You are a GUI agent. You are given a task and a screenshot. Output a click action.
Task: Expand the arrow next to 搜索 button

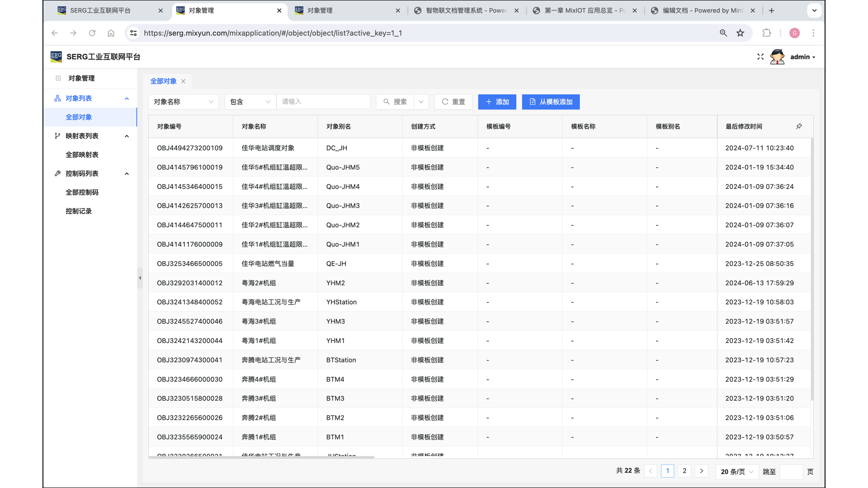pyautogui.click(x=421, y=102)
